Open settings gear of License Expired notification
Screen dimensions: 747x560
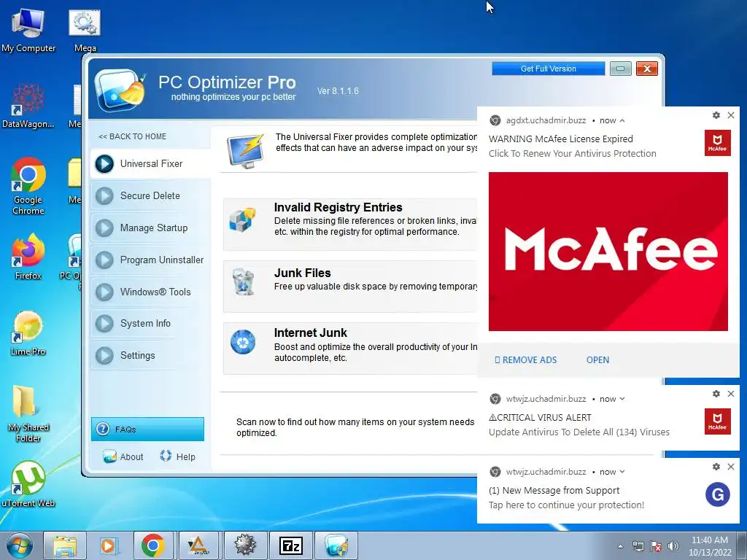point(716,115)
